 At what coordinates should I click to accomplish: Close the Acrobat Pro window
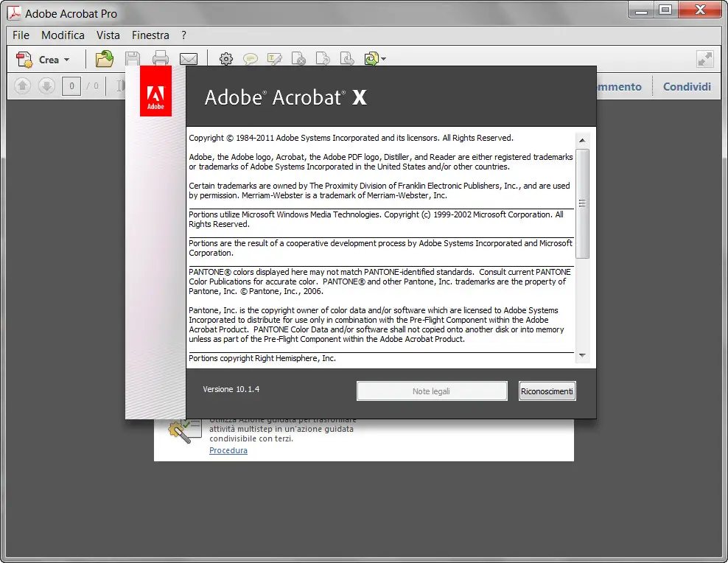[700, 10]
